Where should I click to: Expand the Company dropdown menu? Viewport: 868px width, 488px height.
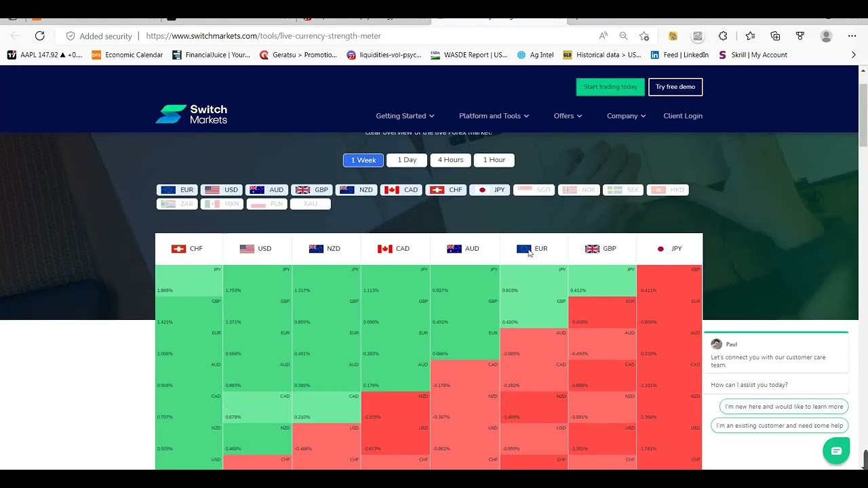[x=626, y=116]
